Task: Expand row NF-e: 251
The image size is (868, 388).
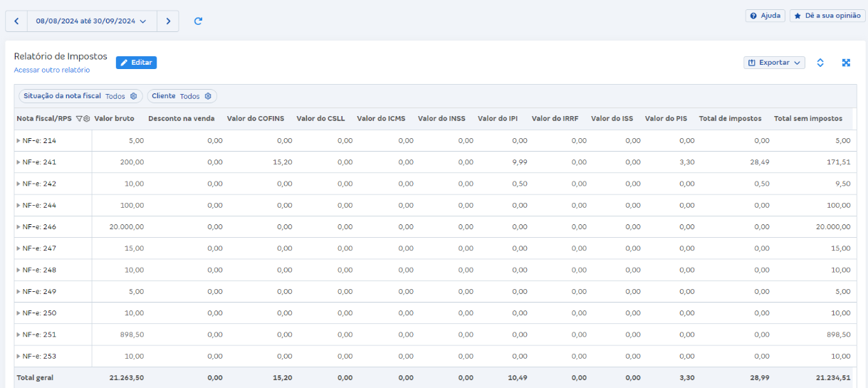Action: click(19, 335)
